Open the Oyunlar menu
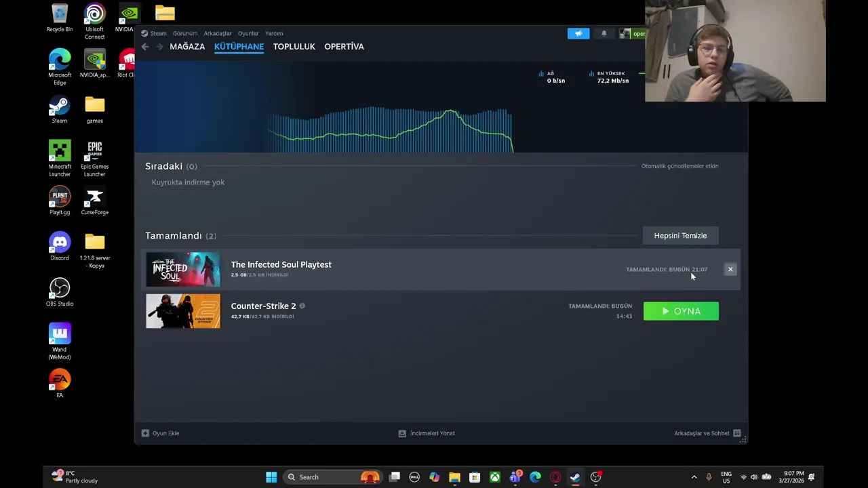 pos(248,33)
